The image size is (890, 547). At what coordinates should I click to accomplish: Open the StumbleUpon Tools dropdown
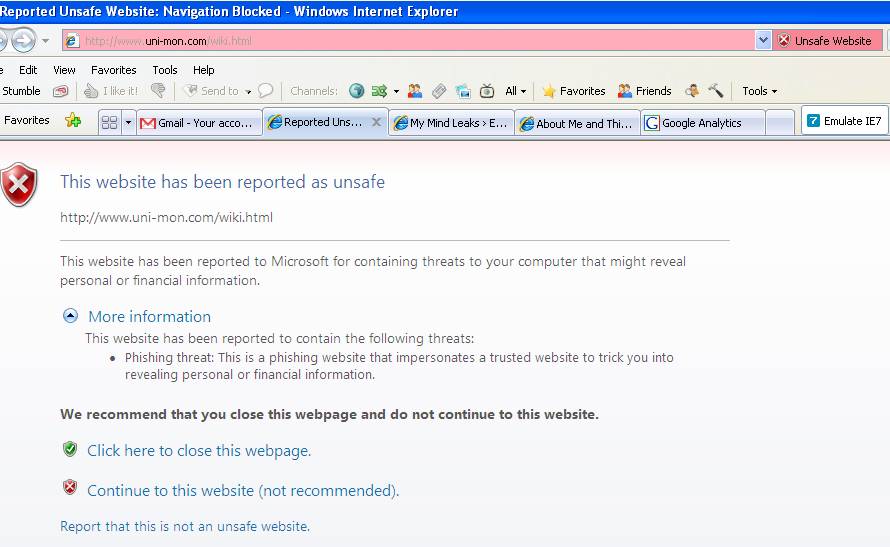point(759,91)
